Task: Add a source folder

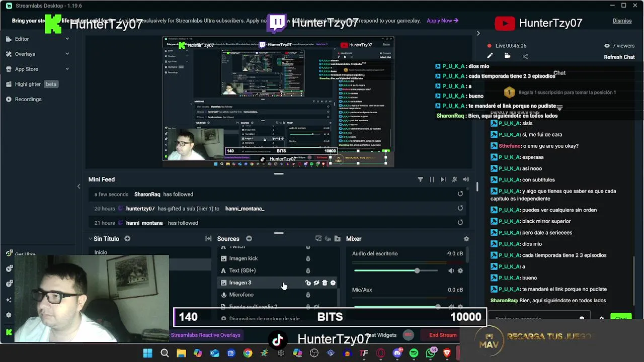Action: [337, 239]
